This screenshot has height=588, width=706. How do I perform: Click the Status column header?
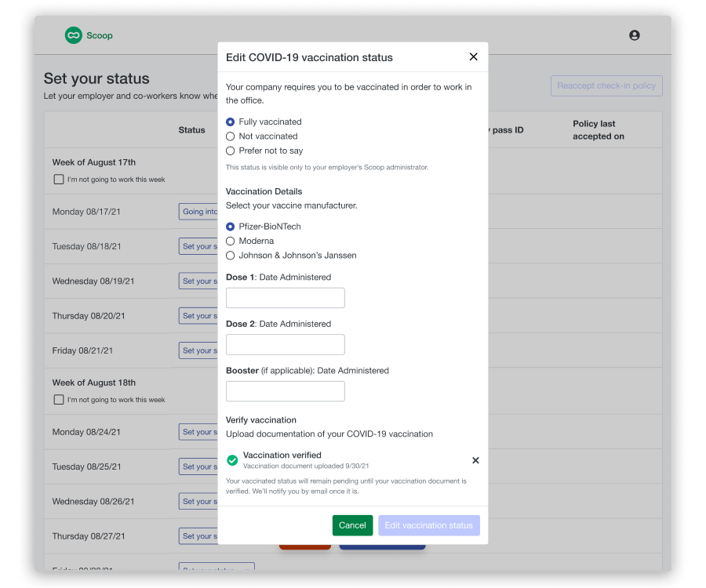pos(192,130)
